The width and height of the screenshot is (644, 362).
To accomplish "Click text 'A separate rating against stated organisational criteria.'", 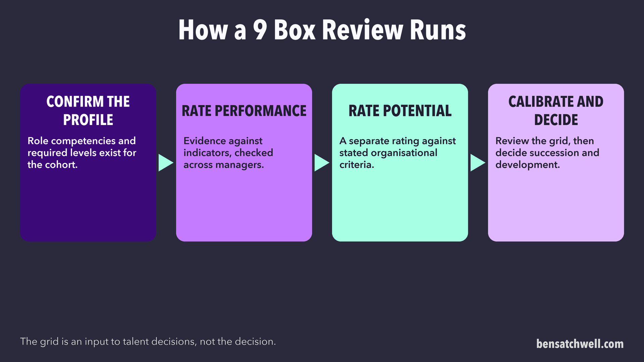I will [397, 153].
